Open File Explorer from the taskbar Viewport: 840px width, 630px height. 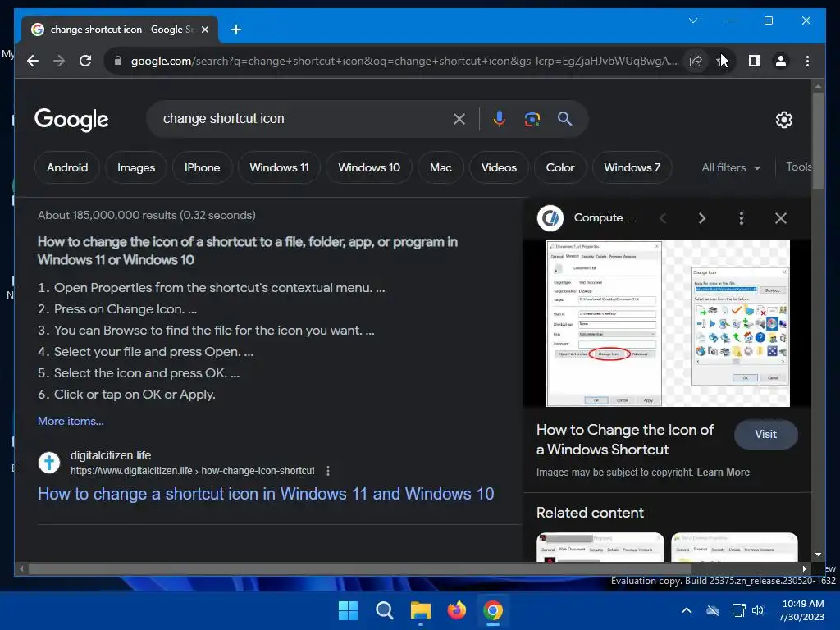(421, 610)
